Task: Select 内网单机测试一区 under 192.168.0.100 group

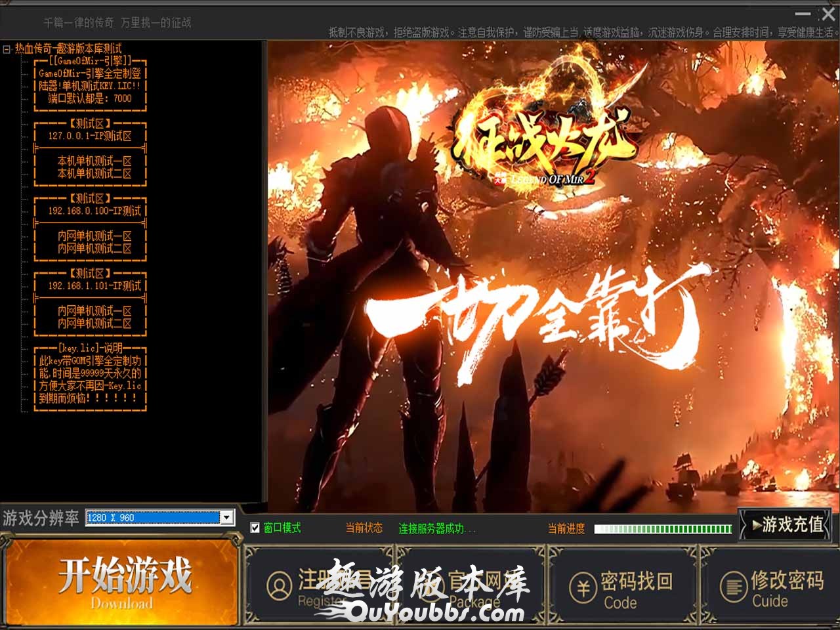Action: pyautogui.click(x=94, y=236)
